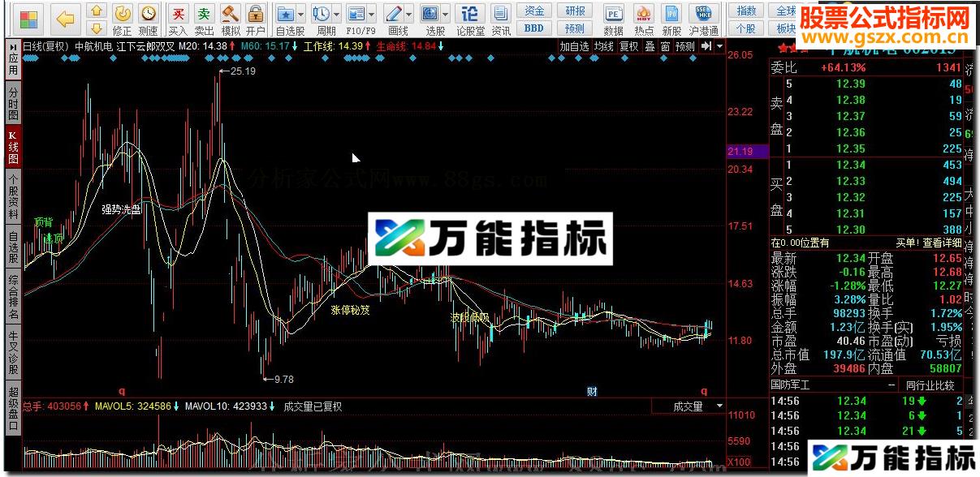The height and width of the screenshot is (477, 980).
Task: Click the BBD indicator icon
Action: [534, 26]
